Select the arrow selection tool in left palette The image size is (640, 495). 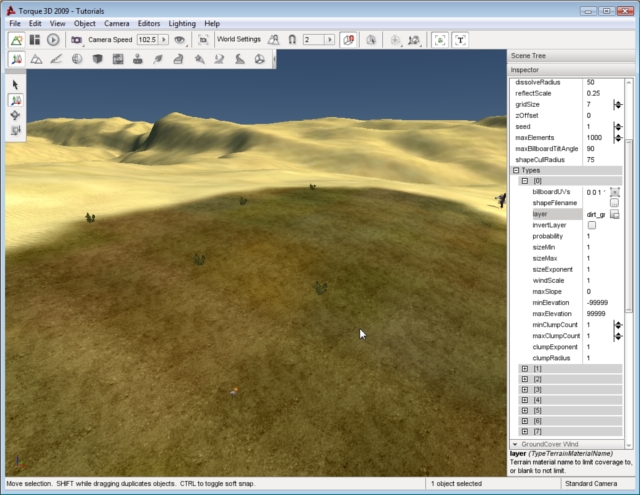(16, 85)
